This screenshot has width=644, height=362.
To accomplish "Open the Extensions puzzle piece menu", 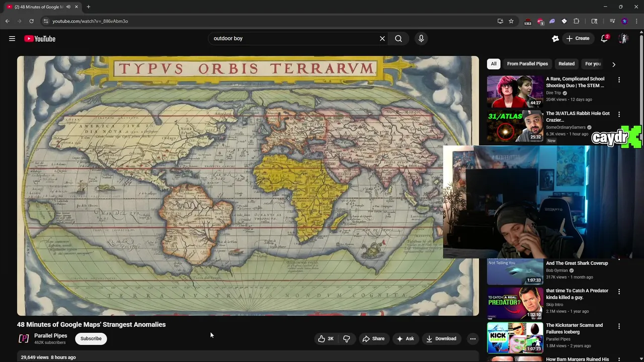I will [577, 21].
